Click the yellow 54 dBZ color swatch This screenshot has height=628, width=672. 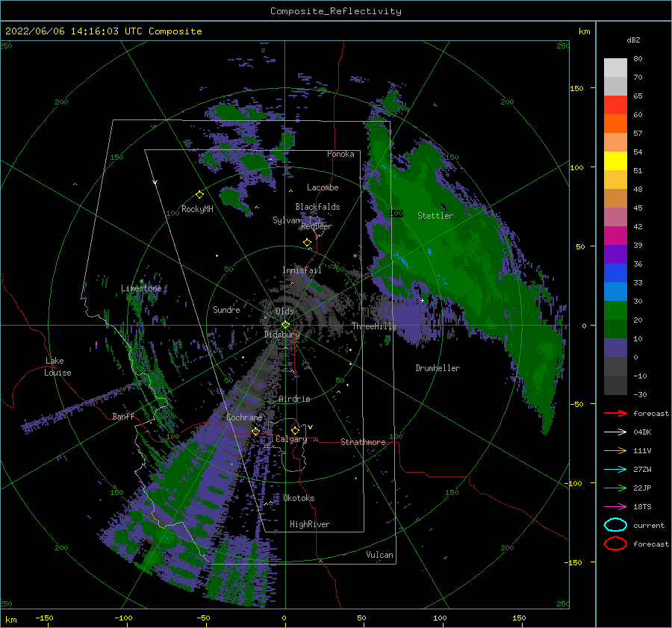(615, 161)
